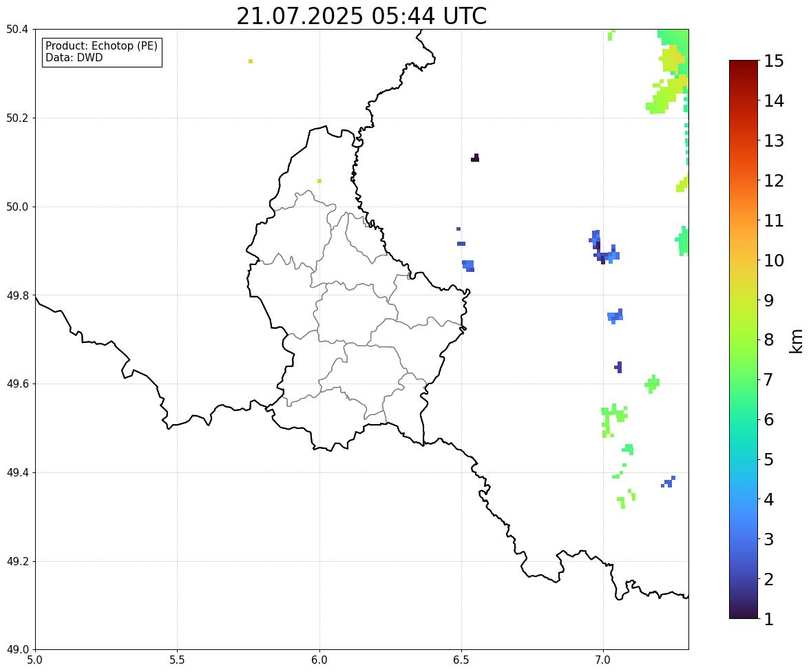Click colorbar tick label '9'

point(768,300)
